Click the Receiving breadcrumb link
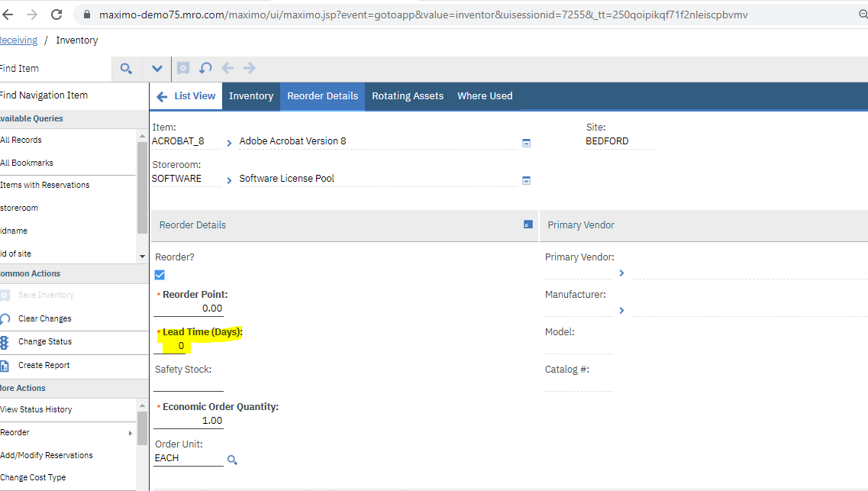This screenshot has height=491, width=868. (17, 40)
